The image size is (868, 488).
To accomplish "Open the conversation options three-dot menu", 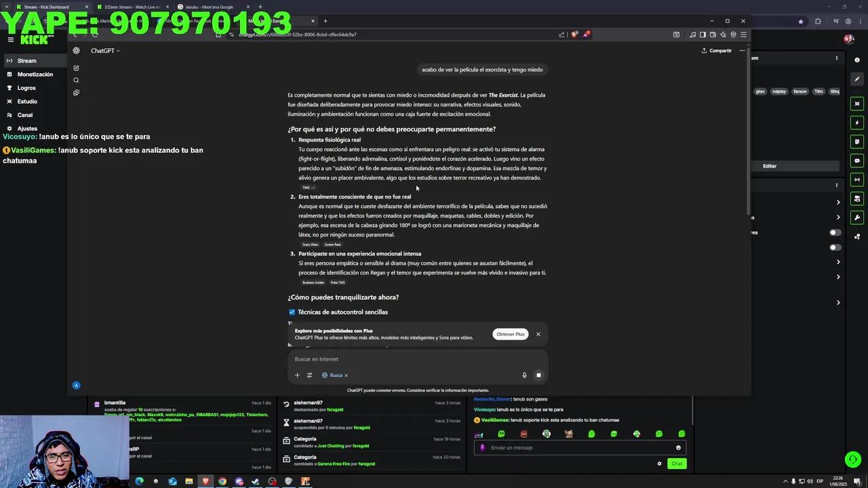I will coord(742,50).
